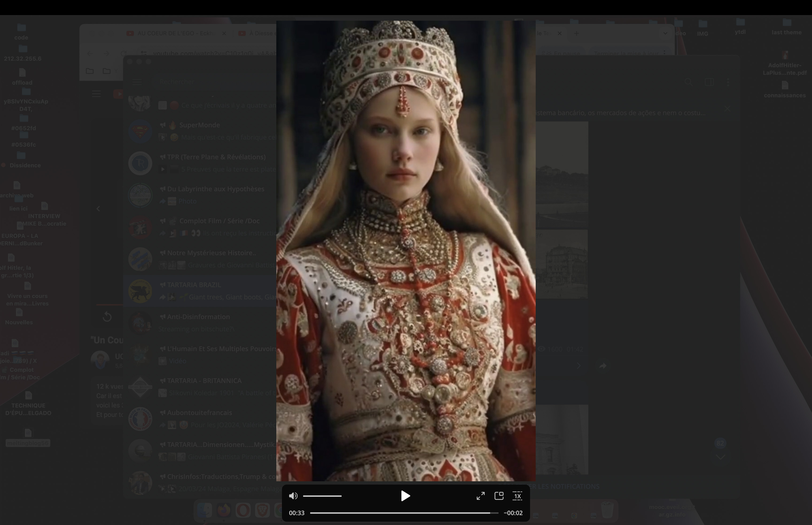Screen dimensions: 812x525
Task: Launch Opera from the Dock
Action: [243, 511]
